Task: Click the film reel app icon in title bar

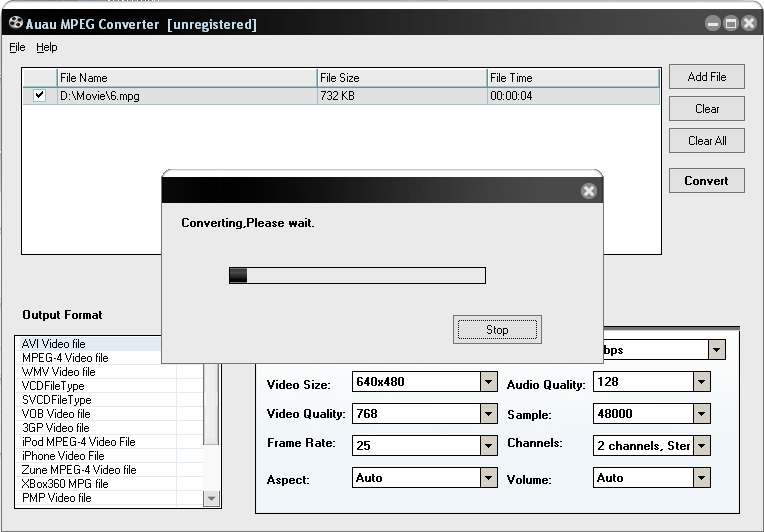Action: pos(16,23)
